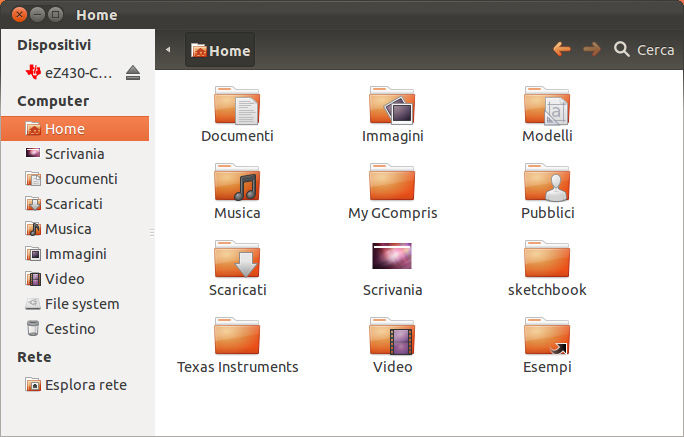684x437 pixels.
Task: Open the Scaricati downloads folder icon
Action: coord(237,260)
